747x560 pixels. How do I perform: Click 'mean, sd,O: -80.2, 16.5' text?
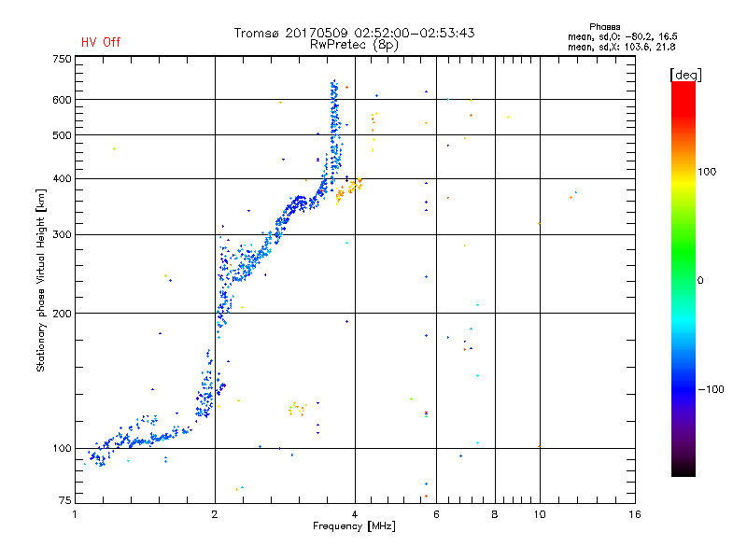pyautogui.click(x=622, y=36)
